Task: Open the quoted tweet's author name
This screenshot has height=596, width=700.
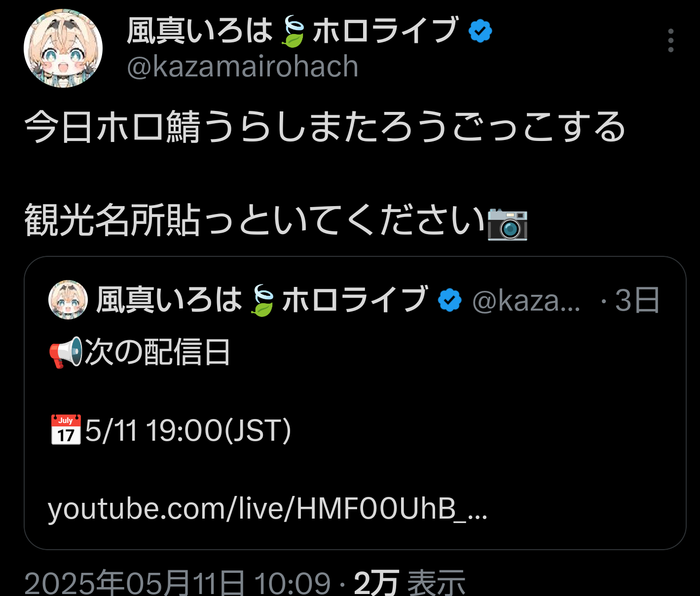Action: pyautogui.click(x=262, y=300)
